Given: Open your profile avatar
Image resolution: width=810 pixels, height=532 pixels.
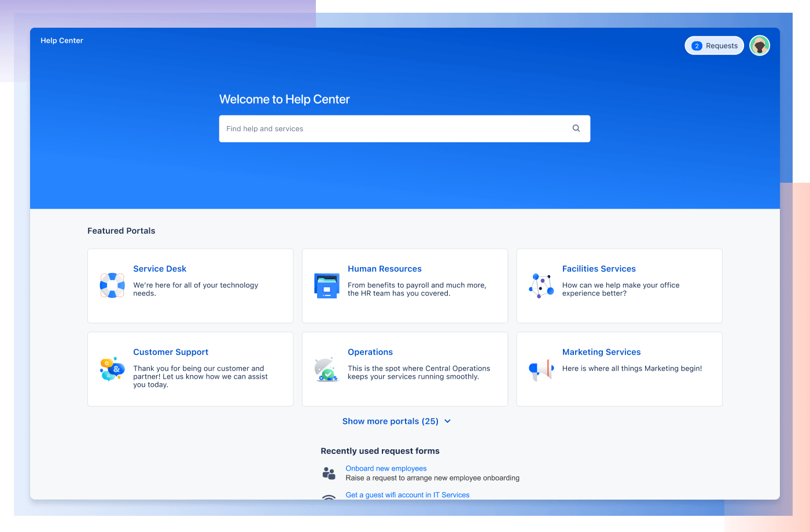Looking at the screenshot, I should pos(759,45).
